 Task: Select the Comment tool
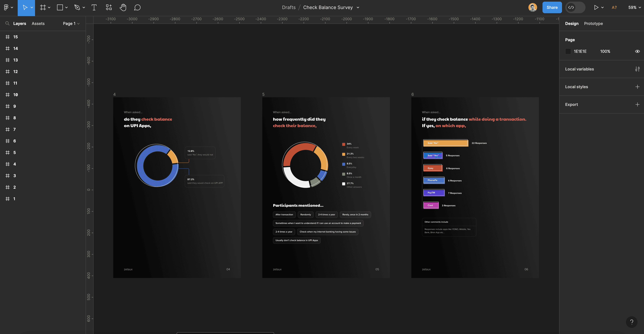tap(137, 8)
